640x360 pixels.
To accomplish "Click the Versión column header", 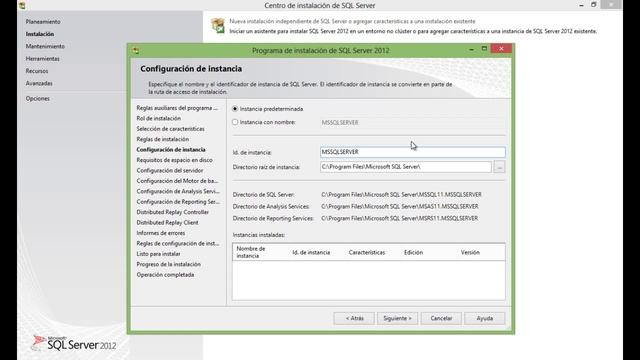I will click(470, 253).
